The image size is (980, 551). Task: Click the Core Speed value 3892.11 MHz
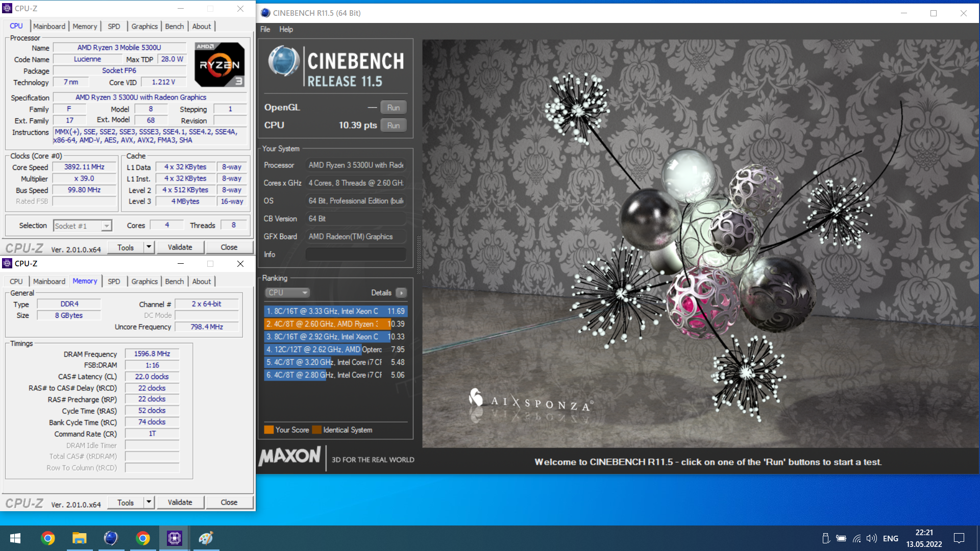point(84,167)
